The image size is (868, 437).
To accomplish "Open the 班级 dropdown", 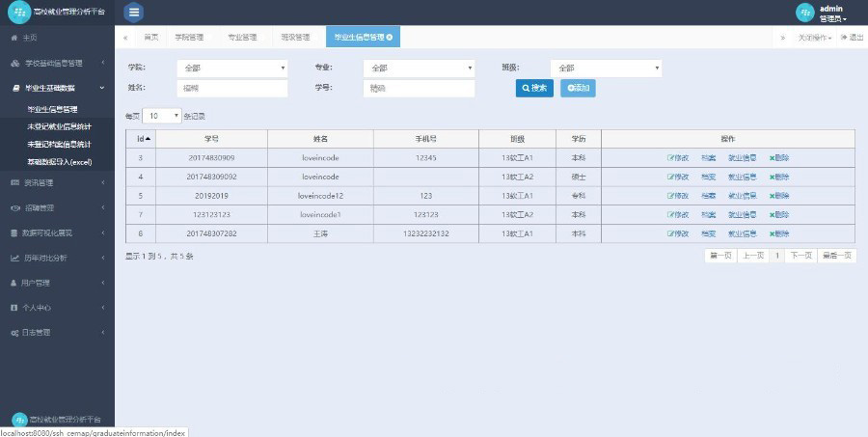I will coord(606,68).
